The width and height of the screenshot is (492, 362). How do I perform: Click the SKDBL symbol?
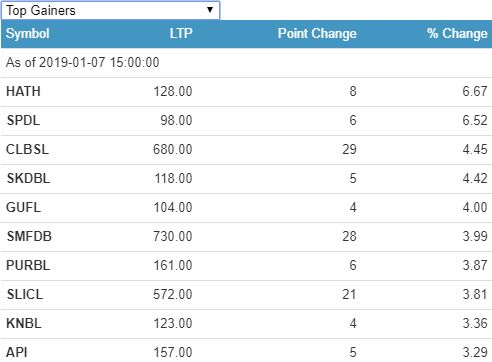pos(28,178)
